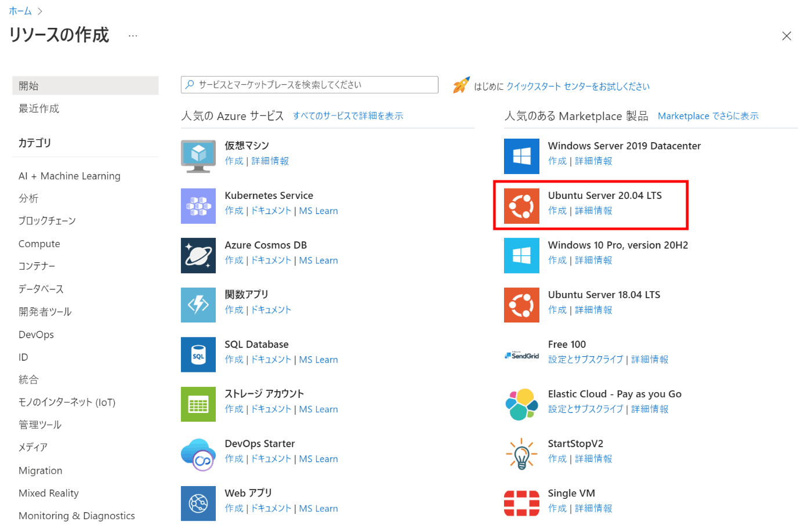The height and width of the screenshot is (529, 812).
Task: Open the Mixed Reality category
Action: (49, 493)
